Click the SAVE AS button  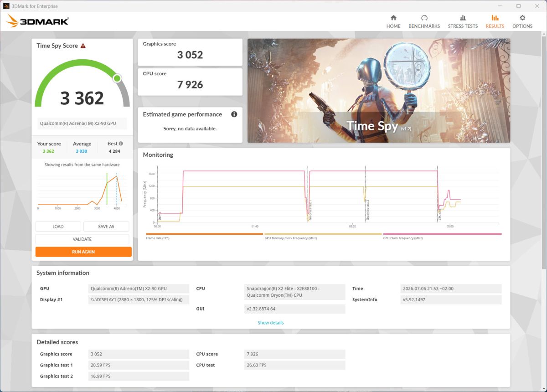point(106,227)
